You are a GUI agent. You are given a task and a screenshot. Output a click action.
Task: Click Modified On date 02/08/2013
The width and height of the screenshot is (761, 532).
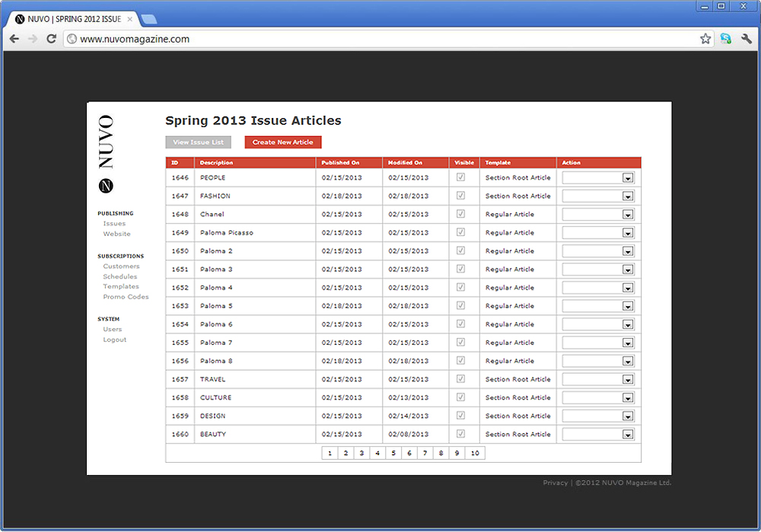(408, 434)
